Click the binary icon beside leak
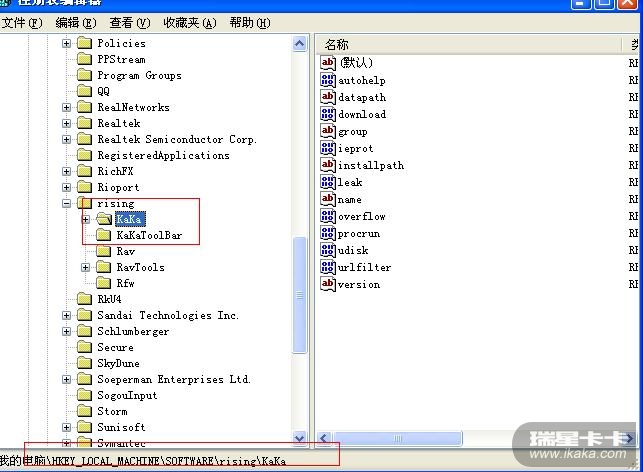Viewport: 643px width, 472px height. click(328, 182)
